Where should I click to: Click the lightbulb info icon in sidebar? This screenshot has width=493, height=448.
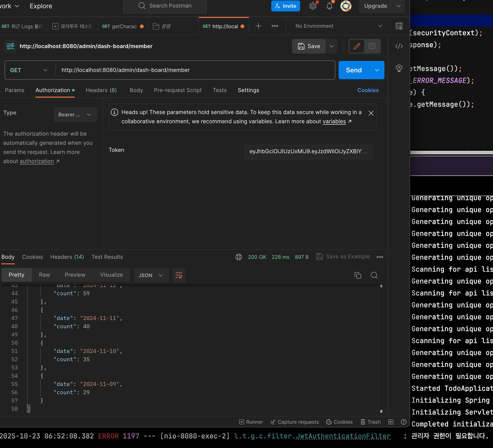[399, 68]
